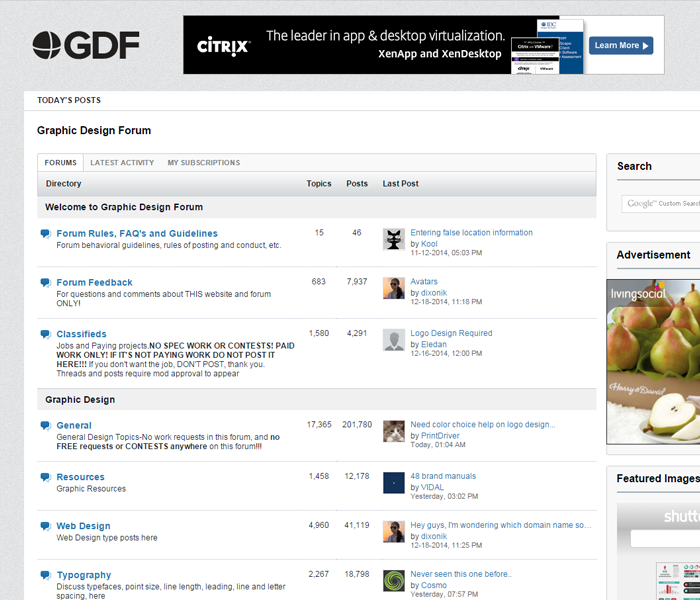Viewport: 700px width, 600px height.
Task: Switch to the Latest Activity tab
Action: [x=122, y=163]
